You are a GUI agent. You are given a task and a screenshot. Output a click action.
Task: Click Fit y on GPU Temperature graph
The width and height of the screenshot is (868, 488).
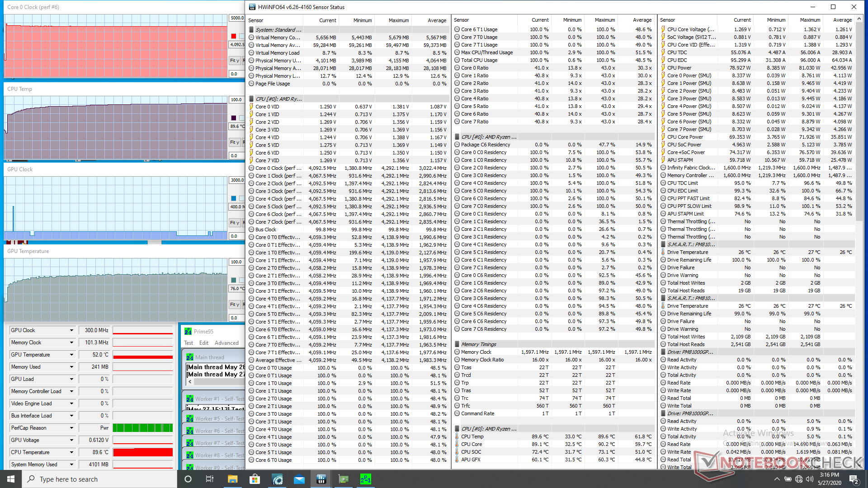pos(234,305)
